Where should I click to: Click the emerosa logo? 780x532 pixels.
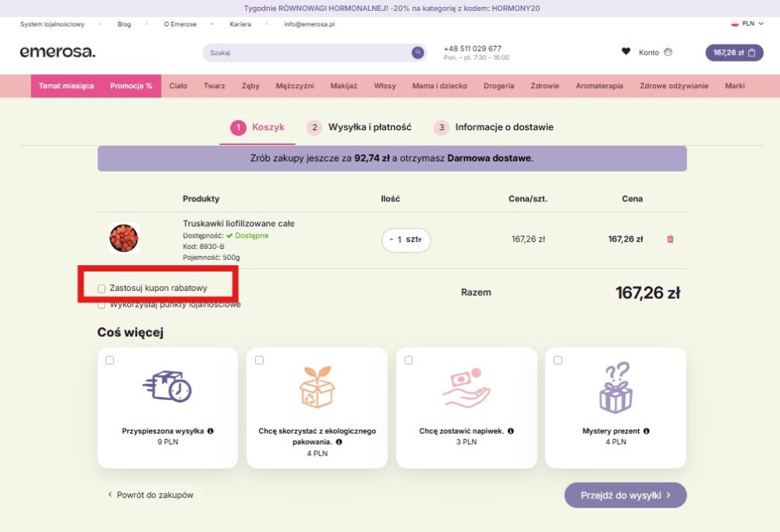[x=58, y=52]
